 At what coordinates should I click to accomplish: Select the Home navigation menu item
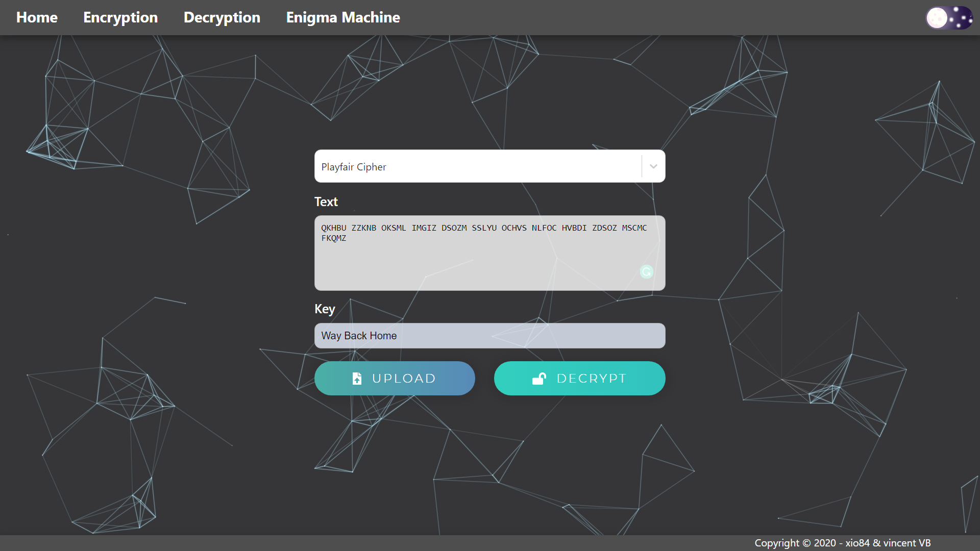[37, 17]
